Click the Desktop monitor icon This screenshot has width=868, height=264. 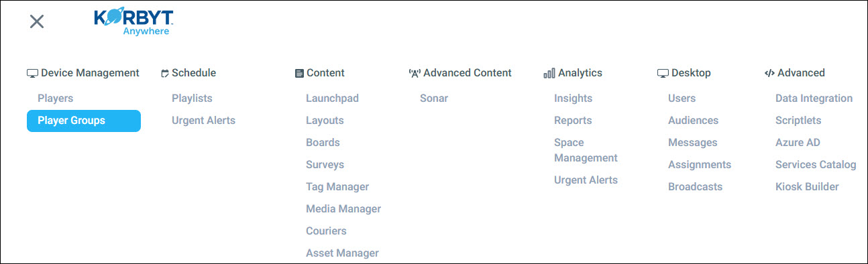(663, 73)
